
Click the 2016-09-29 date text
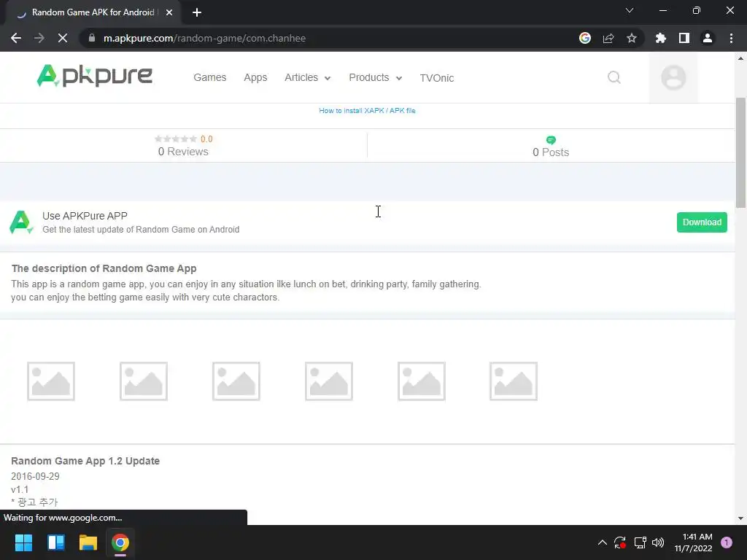point(35,476)
